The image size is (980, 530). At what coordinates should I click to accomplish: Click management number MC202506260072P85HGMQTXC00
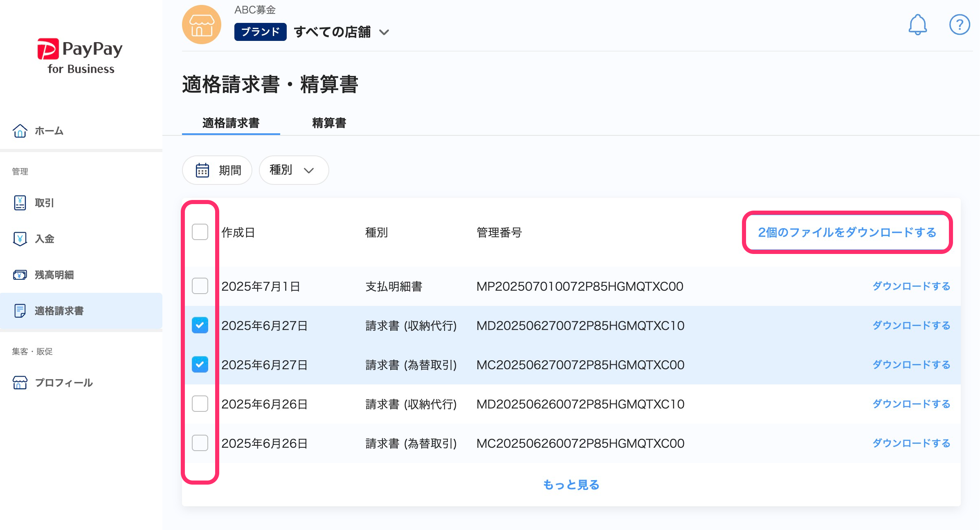click(x=580, y=443)
